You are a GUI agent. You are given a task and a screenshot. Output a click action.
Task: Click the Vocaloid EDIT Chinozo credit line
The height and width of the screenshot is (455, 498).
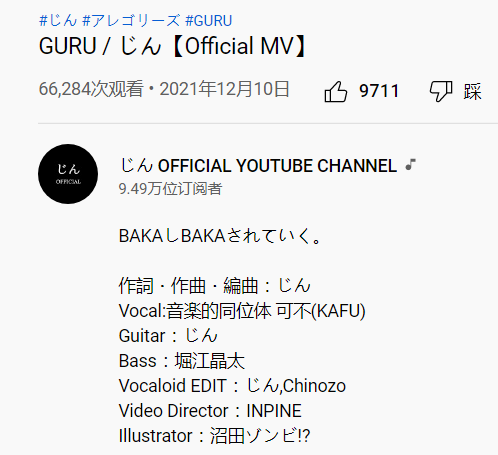click(232, 386)
